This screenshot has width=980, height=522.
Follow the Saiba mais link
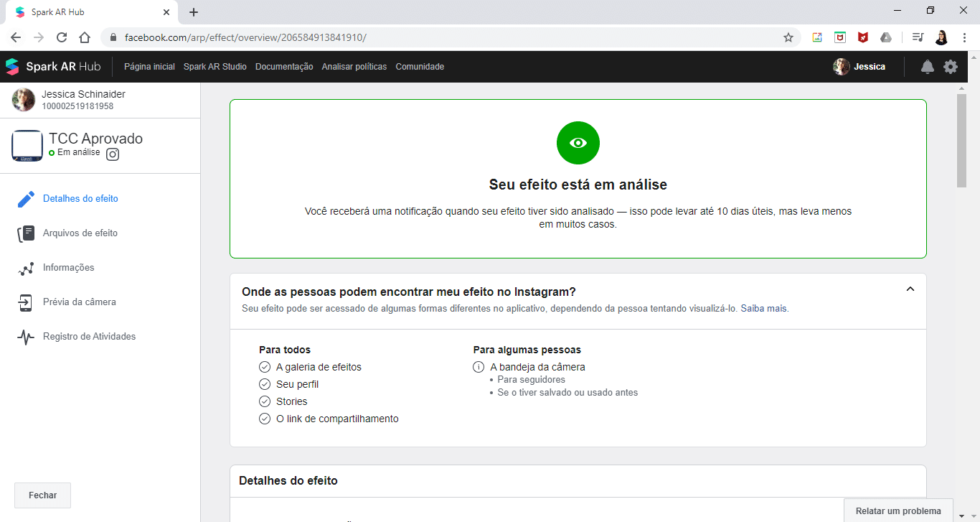[764, 309]
